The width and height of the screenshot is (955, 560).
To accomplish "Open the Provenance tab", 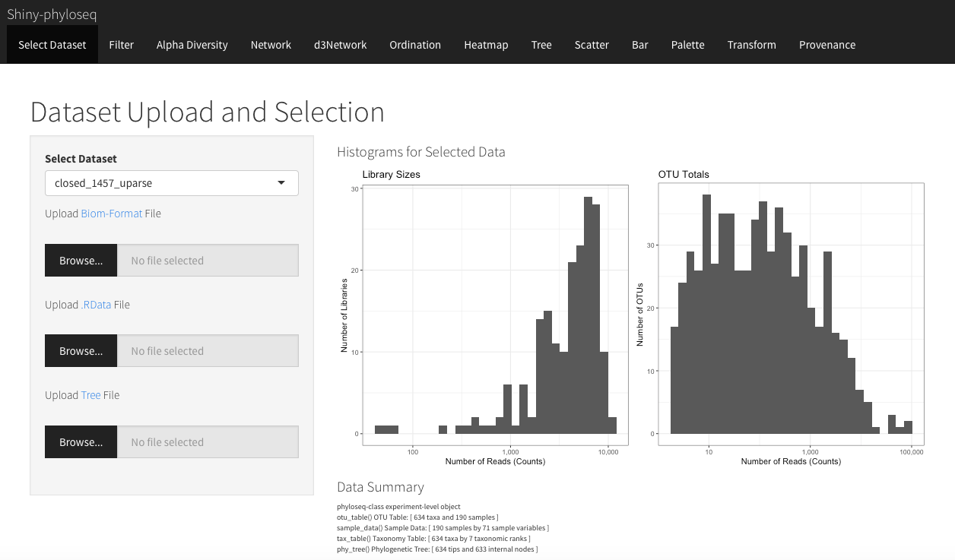I will tap(827, 45).
